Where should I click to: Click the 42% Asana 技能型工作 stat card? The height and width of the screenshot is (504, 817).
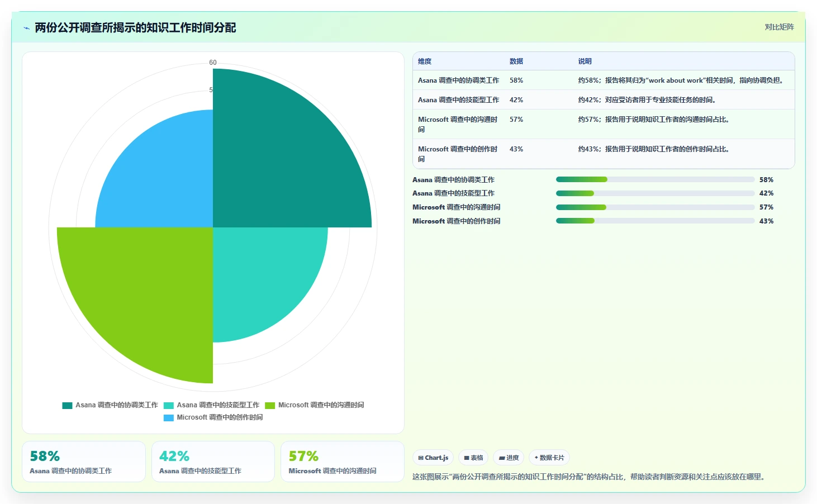pyautogui.click(x=213, y=462)
